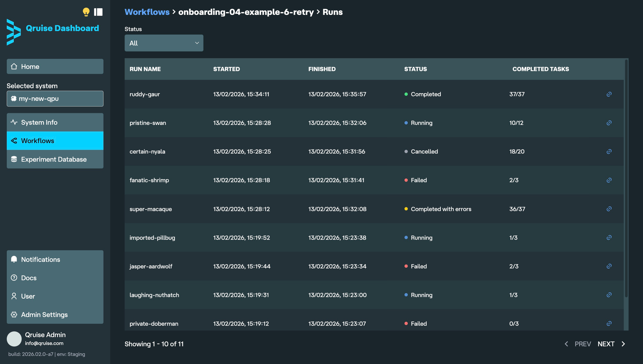This screenshot has height=364, width=643.
Task: Open link icon for ruddy-gaur run
Action: click(x=609, y=94)
